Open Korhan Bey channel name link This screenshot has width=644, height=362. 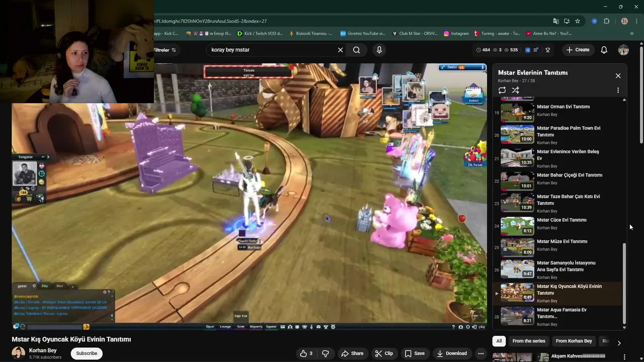tap(43, 350)
